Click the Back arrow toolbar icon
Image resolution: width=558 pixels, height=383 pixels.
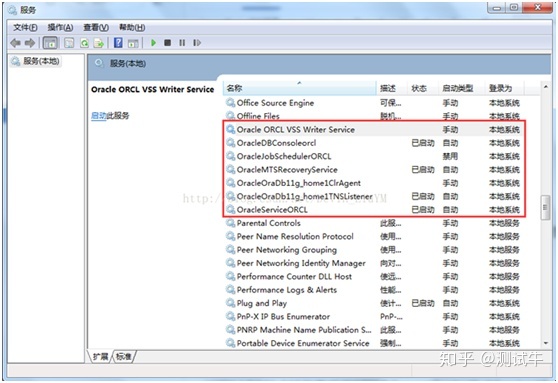pos(15,43)
